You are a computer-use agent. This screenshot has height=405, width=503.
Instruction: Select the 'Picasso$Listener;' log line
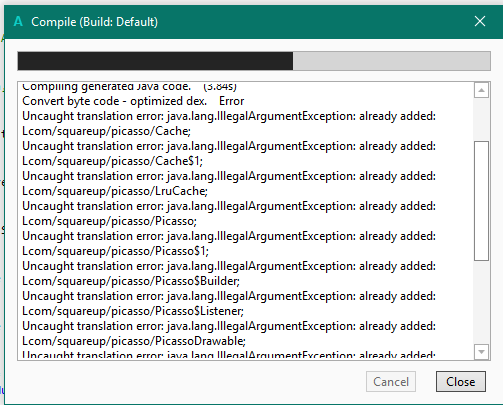tap(133, 311)
